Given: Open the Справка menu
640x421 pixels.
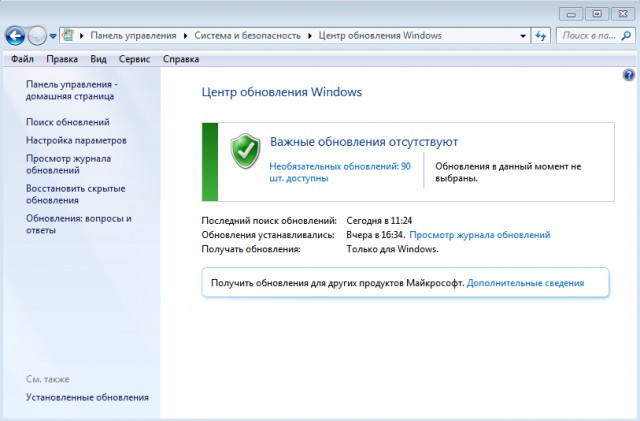Looking at the screenshot, I should click(181, 59).
